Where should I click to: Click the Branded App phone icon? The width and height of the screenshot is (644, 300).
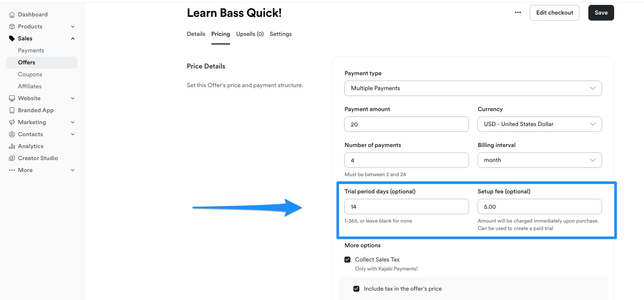[12, 110]
